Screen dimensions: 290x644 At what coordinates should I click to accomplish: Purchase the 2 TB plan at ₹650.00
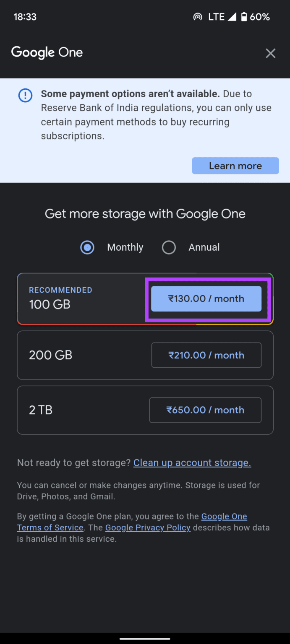click(x=205, y=410)
